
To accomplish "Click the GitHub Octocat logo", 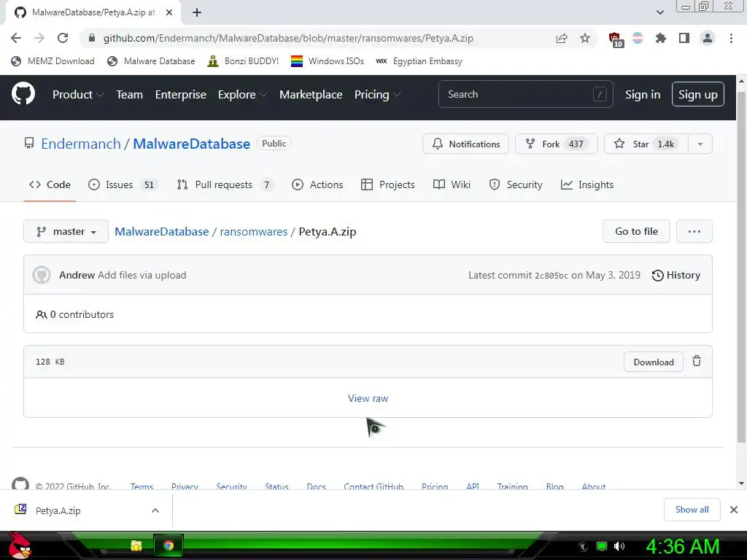I will click(x=23, y=94).
